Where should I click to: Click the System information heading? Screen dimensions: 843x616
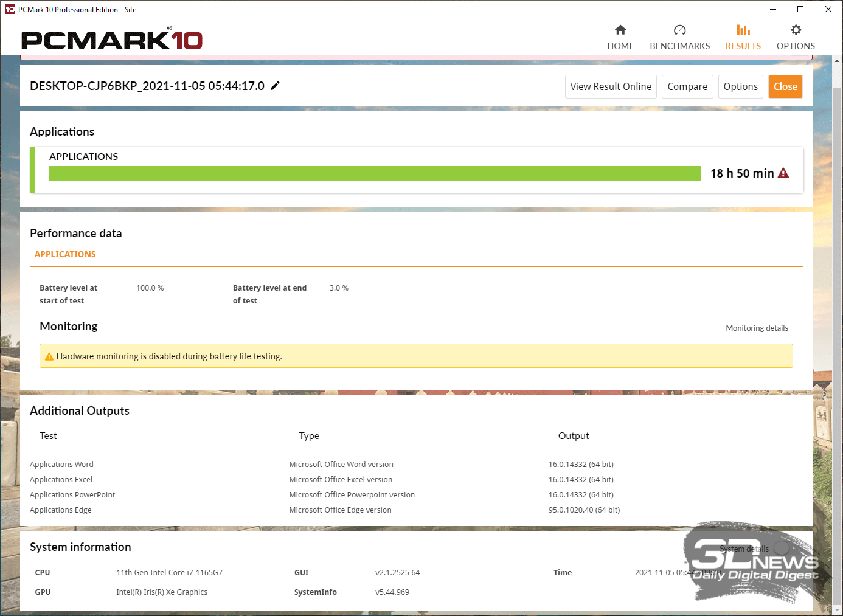point(80,547)
